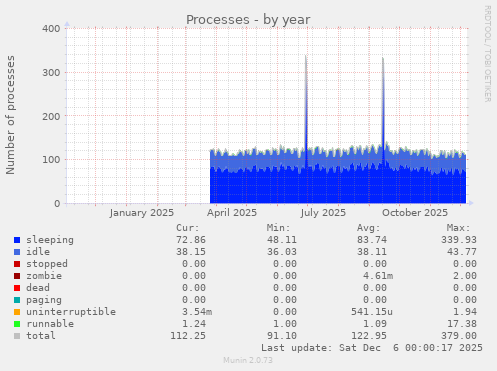The width and height of the screenshot is (497, 371).
Task: Click idle minimum value 36.03
Action: click(282, 252)
